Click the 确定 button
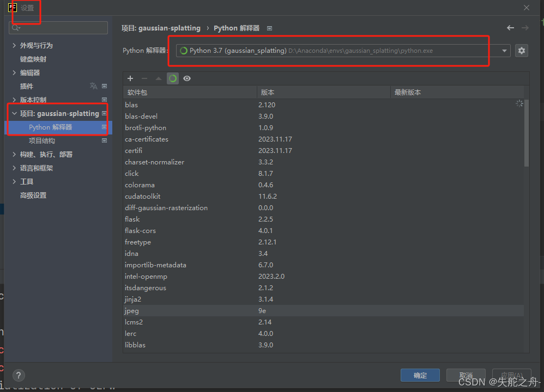The image size is (544, 392). point(420,375)
